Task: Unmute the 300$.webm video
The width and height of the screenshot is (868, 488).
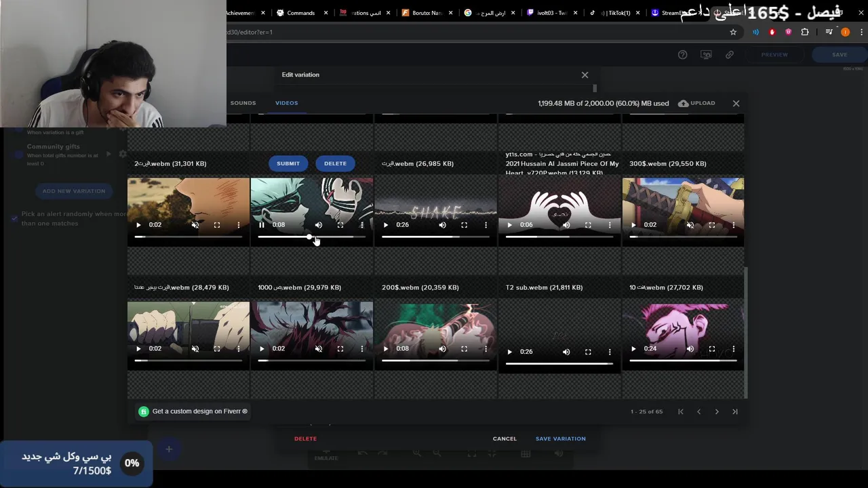Action: pos(690,225)
